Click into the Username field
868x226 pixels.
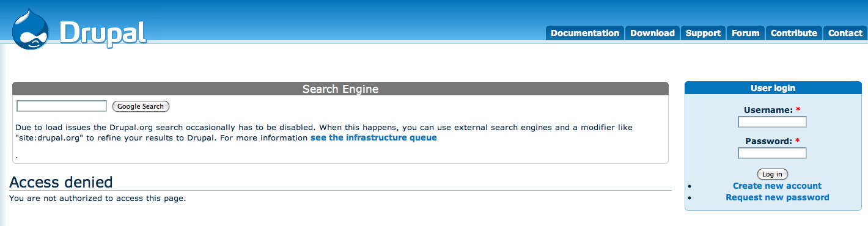point(772,122)
